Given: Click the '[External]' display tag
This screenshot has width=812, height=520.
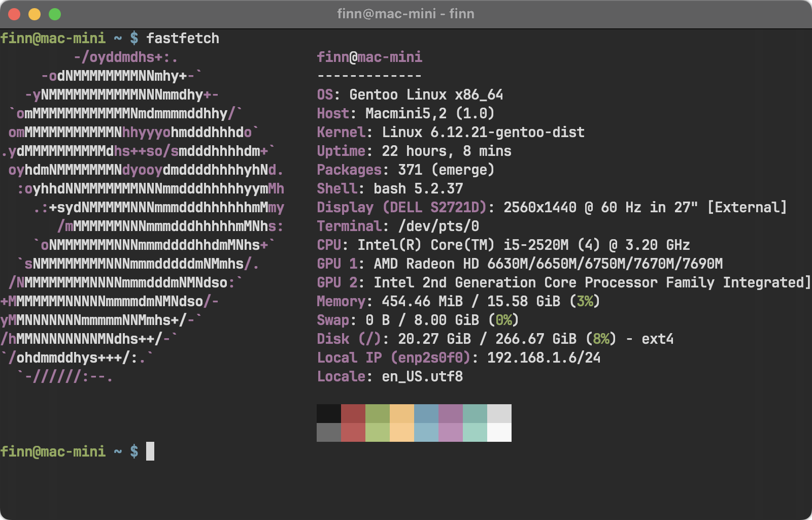Looking at the screenshot, I should coord(747,207).
